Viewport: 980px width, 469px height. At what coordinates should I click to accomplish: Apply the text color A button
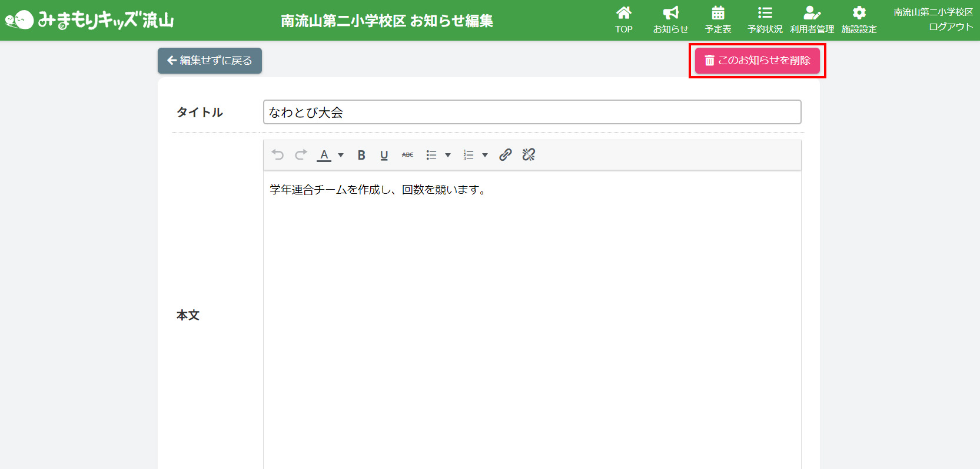click(324, 155)
